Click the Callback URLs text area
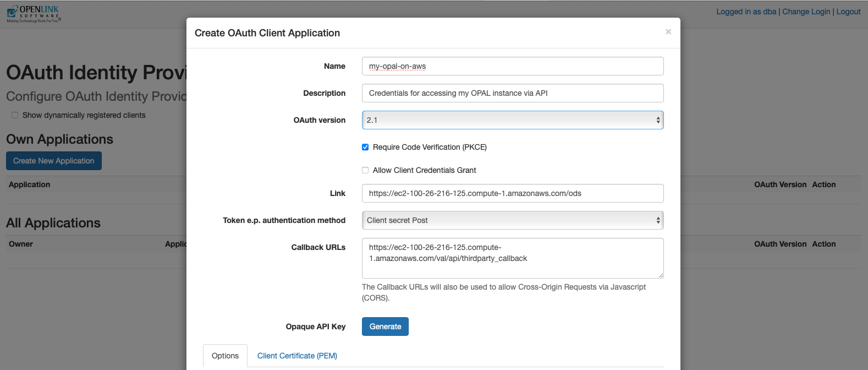Viewport: 868px width, 370px height. tap(513, 258)
